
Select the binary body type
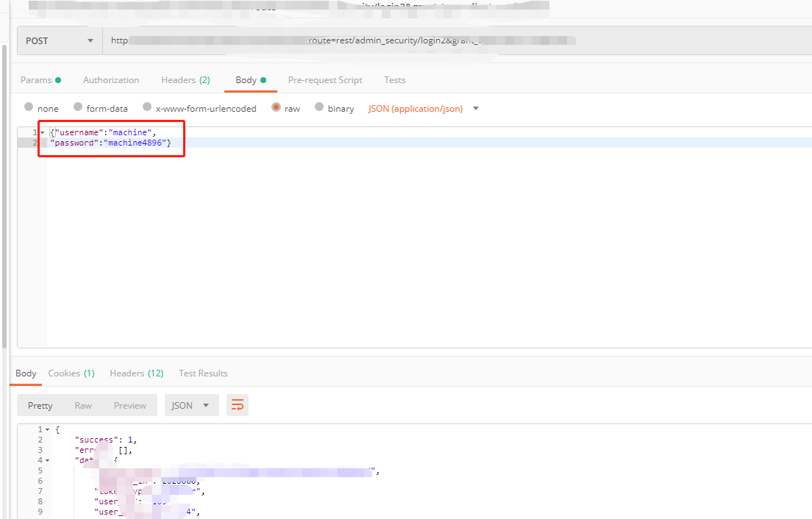coord(335,108)
